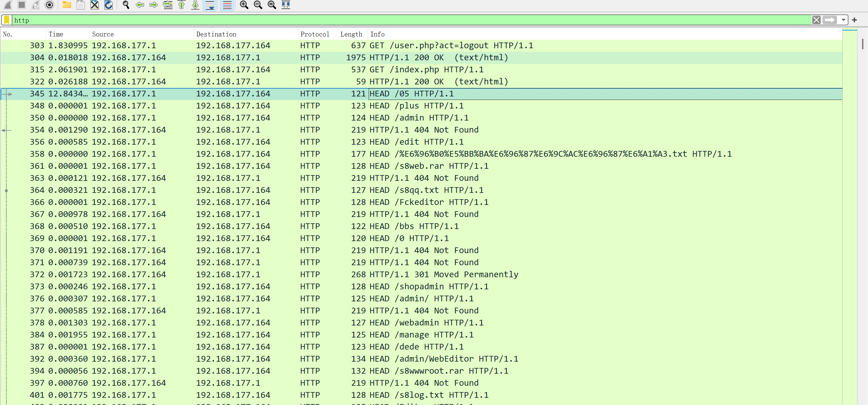Reload this capture file
Image resolution: width=868 pixels, height=405 pixels.
point(109,5)
